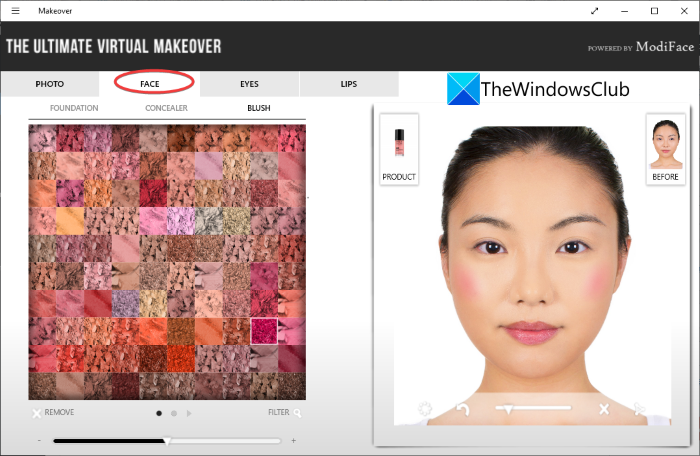Pick the highlighted magenta blush swatch
700x456 pixels.
coord(264,331)
